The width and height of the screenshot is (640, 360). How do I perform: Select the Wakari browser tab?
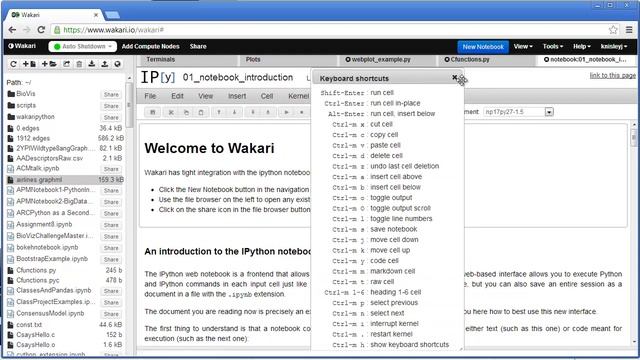point(55,15)
